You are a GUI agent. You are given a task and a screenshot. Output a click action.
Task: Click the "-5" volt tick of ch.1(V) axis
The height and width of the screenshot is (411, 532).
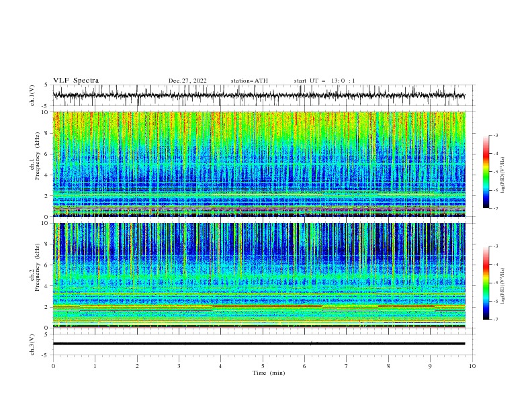[46, 106]
